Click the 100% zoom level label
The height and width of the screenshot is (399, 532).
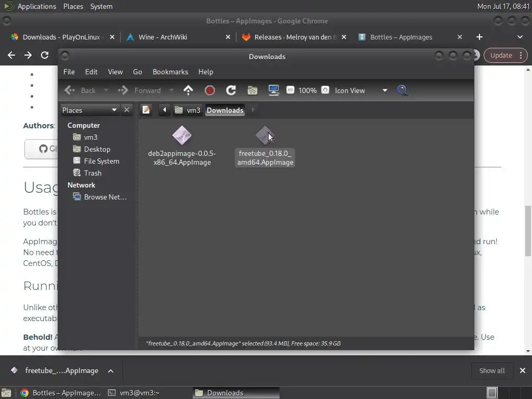pyautogui.click(x=308, y=90)
